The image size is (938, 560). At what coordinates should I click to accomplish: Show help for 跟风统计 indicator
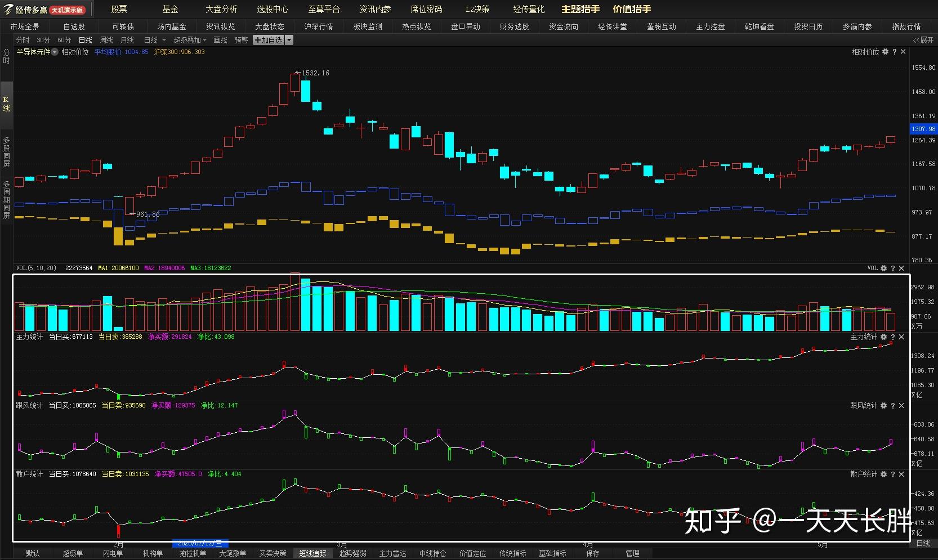coord(892,406)
